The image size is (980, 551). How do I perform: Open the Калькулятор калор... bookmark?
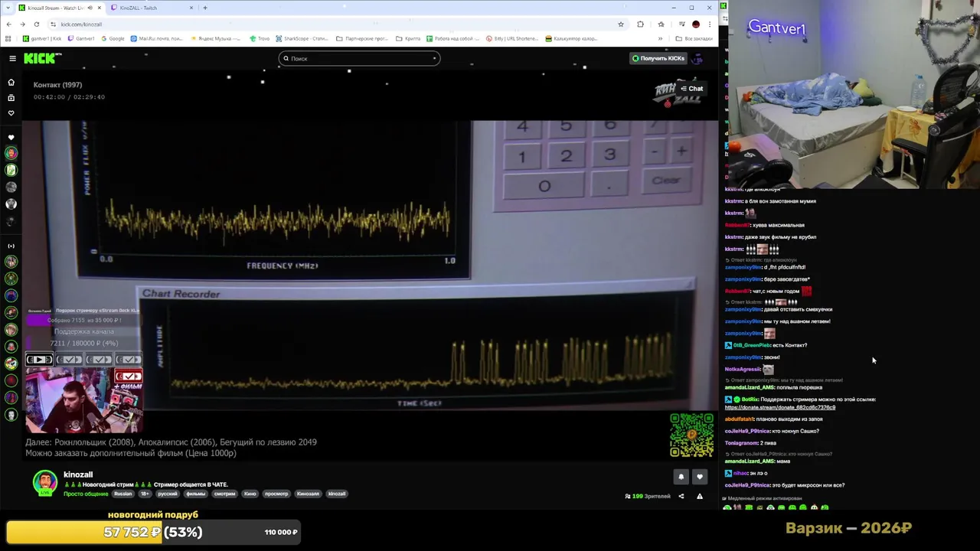click(571, 38)
